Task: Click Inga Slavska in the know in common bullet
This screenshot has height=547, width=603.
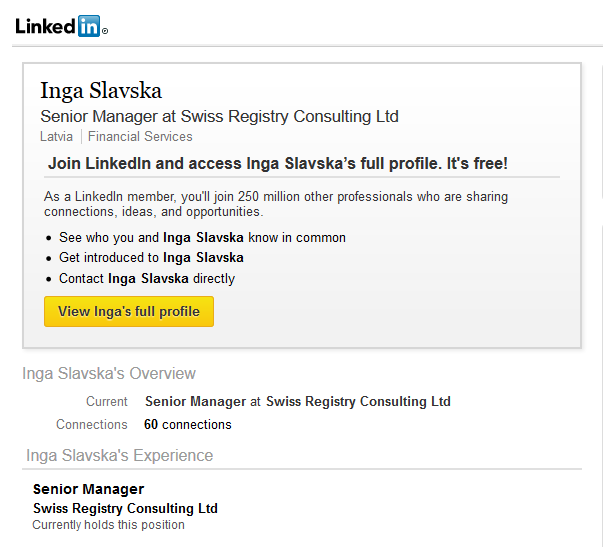Action: click(203, 237)
